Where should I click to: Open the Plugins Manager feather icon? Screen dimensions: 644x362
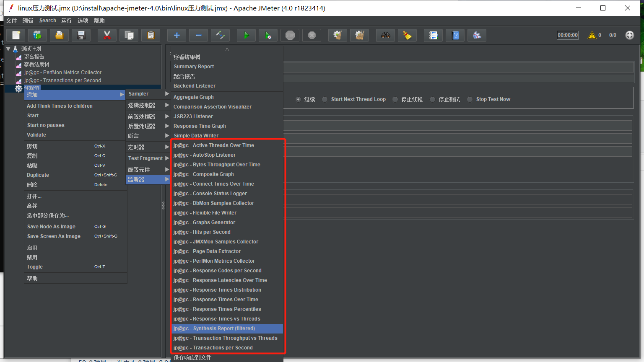click(477, 36)
